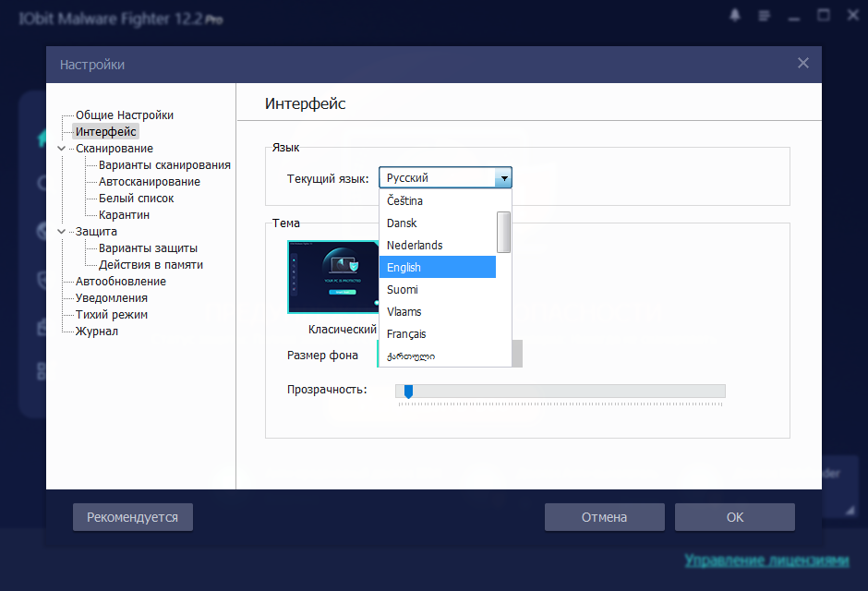Open Журнал settings
The image size is (868, 591).
pyautogui.click(x=97, y=331)
